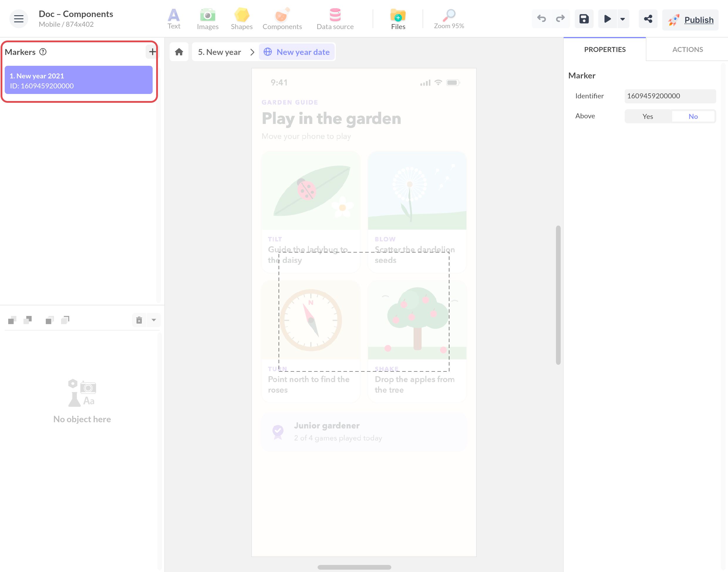This screenshot has height=572, width=728.
Task: Open the Images tool
Action: point(208,19)
